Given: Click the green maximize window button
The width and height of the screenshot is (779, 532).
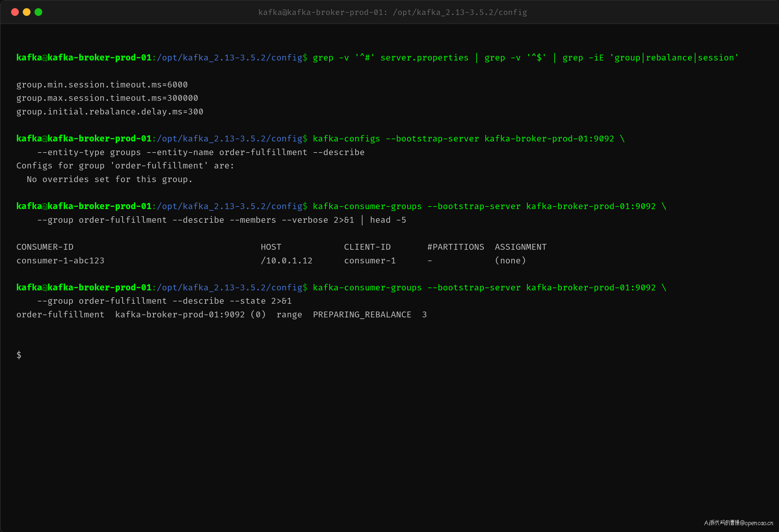Looking at the screenshot, I should pyautogui.click(x=39, y=12).
